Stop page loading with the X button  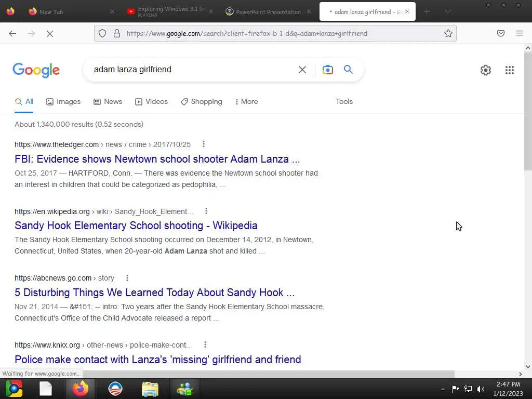pos(50,33)
